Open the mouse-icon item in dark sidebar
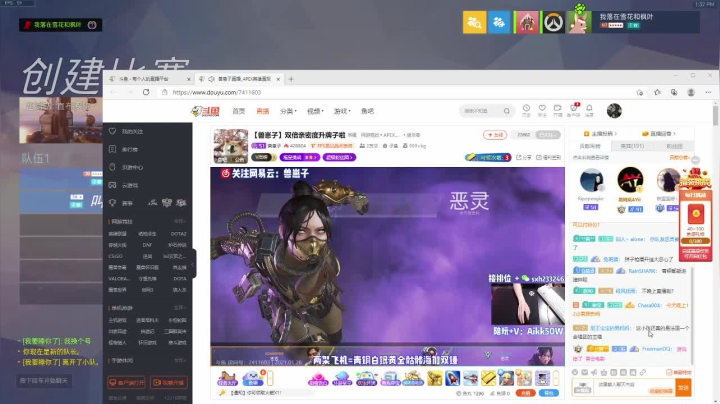 coord(127,167)
